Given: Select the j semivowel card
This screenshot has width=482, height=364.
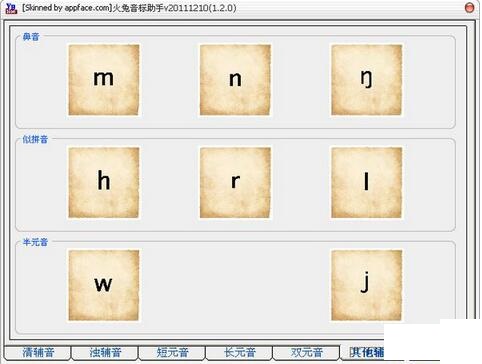Looking at the screenshot, I should [366, 285].
